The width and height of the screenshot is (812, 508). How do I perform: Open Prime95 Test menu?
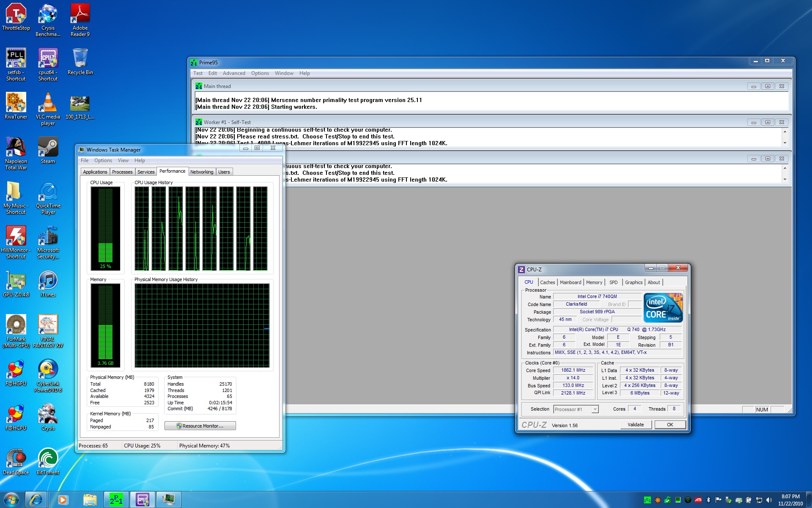coord(198,73)
